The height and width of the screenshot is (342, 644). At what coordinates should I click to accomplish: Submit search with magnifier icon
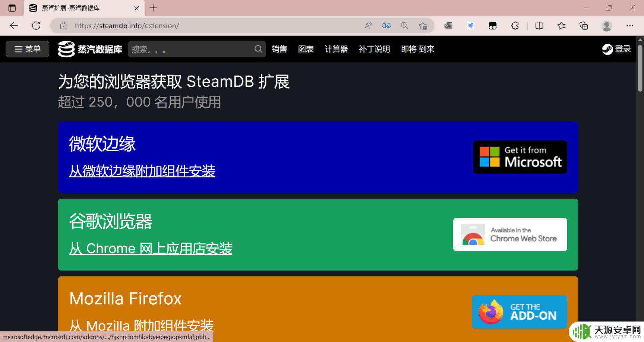coord(258,49)
